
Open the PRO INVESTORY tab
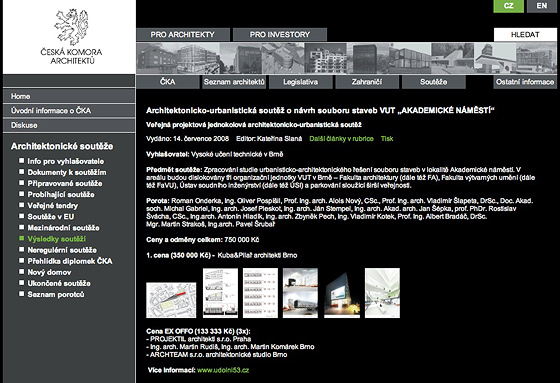(280, 35)
